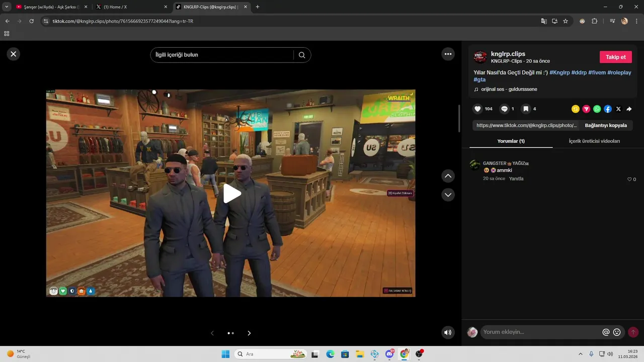Expand more share options arrow
Image resolution: width=644 pixels, height=362 pixels.
click(629, 109)
